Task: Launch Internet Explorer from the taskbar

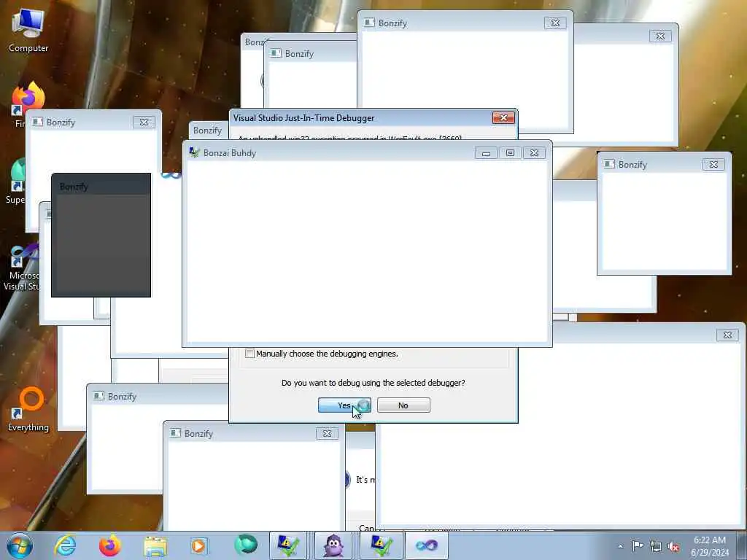Action: point(65,545)
